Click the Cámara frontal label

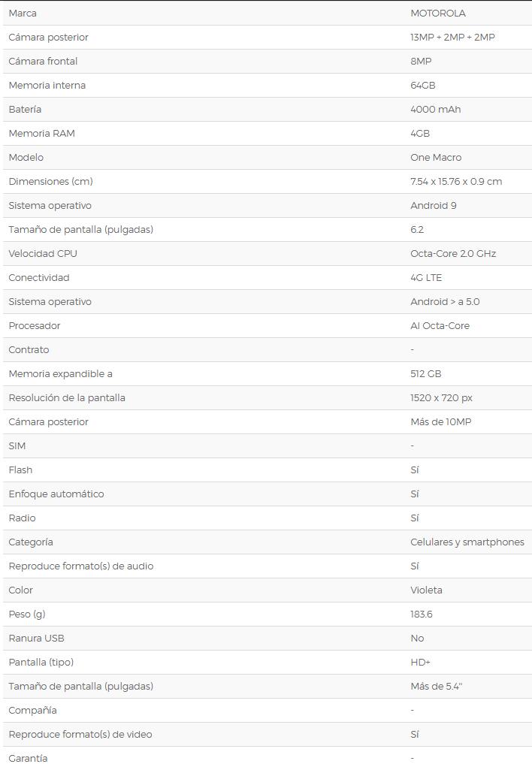(43, 61)
